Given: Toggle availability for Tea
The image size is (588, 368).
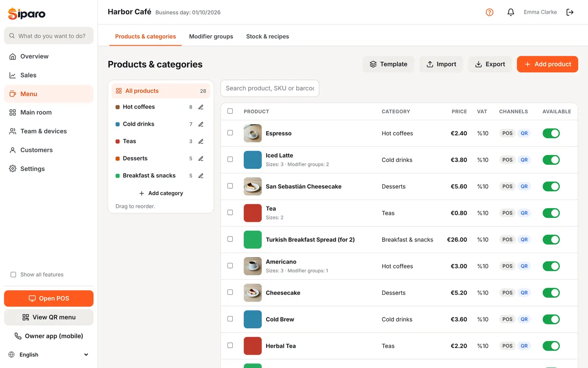Looking at the screenshot, I should click(551, 213).
